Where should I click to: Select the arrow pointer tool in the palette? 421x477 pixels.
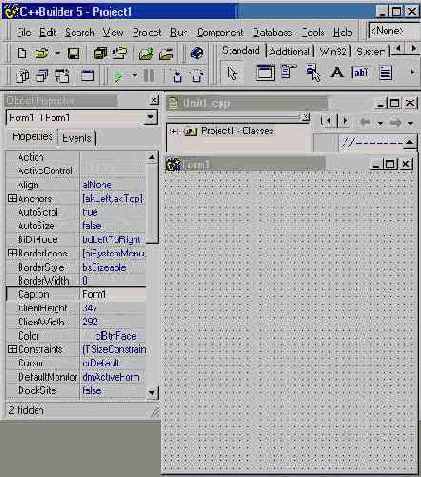coord(232,73)
